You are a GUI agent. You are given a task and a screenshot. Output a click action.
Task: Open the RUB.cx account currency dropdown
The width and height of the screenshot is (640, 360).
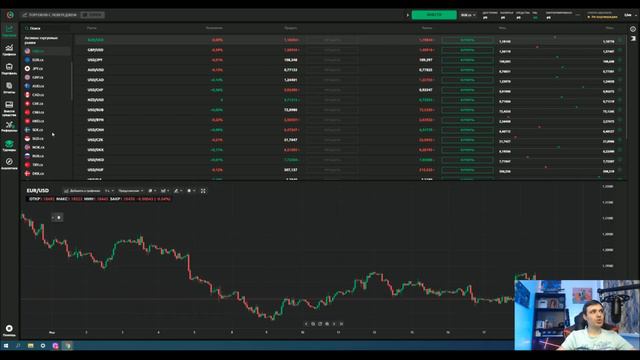tap(468, 15)
